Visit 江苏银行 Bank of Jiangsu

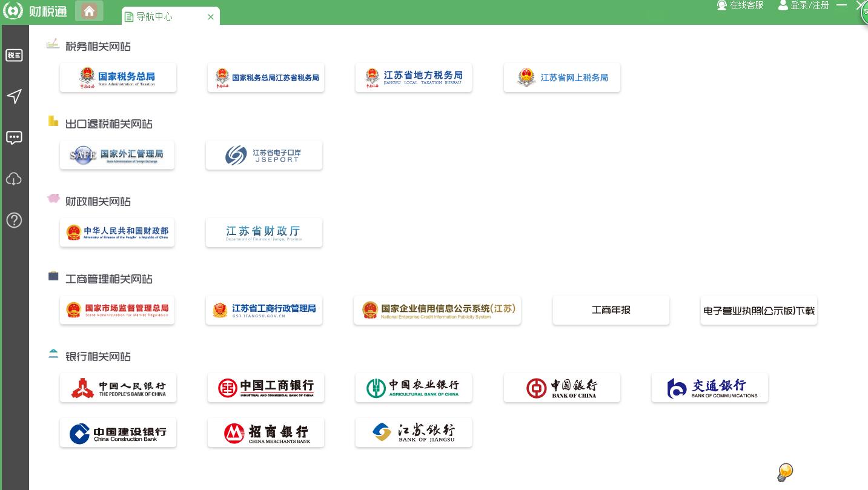click(414, 432)
